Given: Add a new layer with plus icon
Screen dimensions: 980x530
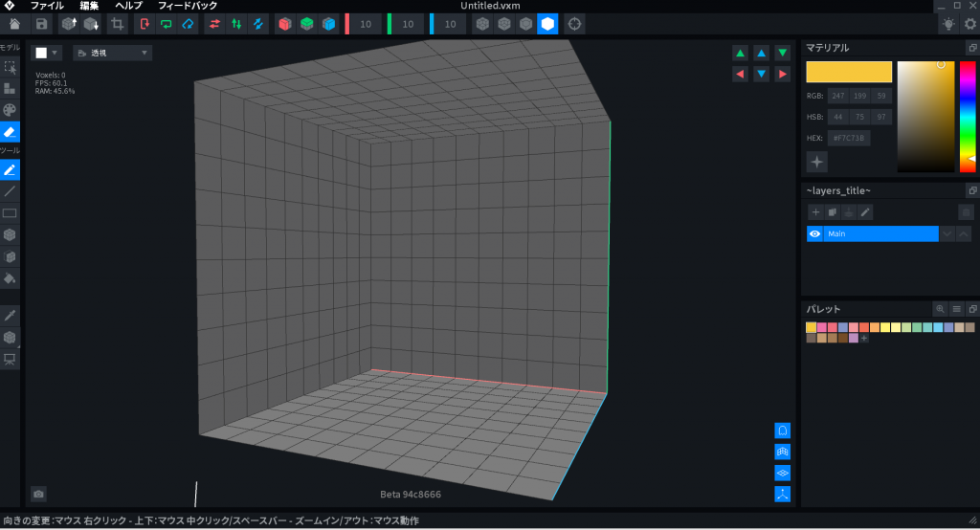Looking at the screenshot, I should click(815, 211).
